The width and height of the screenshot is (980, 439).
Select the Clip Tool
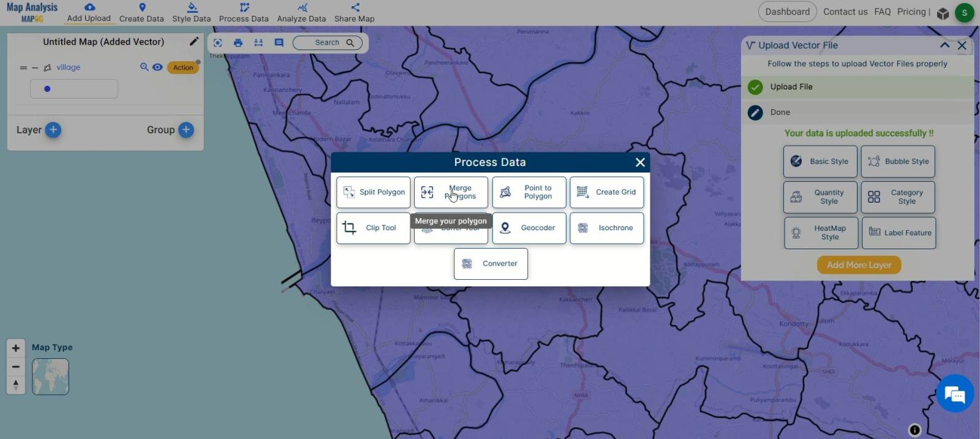(x=374, y=228)
